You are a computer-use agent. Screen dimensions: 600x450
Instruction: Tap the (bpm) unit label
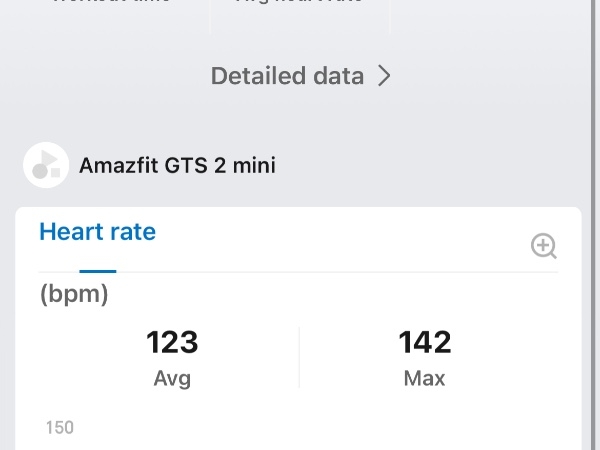(x=74, y=295)
